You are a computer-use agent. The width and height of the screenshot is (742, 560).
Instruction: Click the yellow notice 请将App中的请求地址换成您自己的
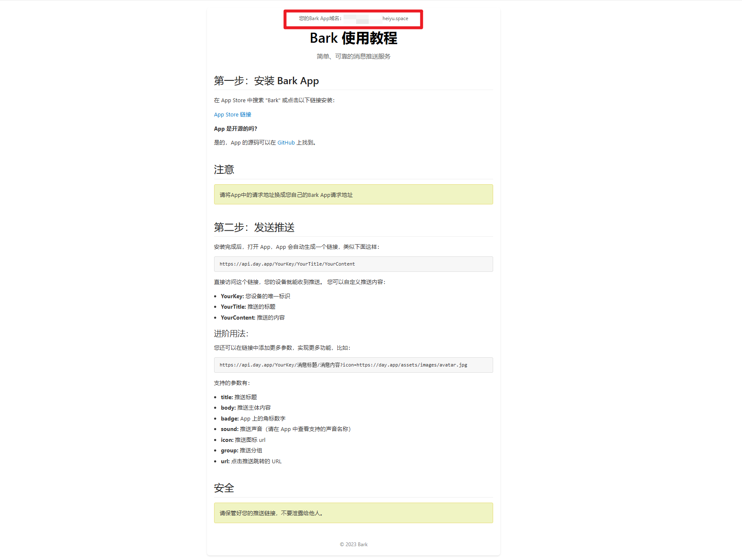tap(354, 195)
